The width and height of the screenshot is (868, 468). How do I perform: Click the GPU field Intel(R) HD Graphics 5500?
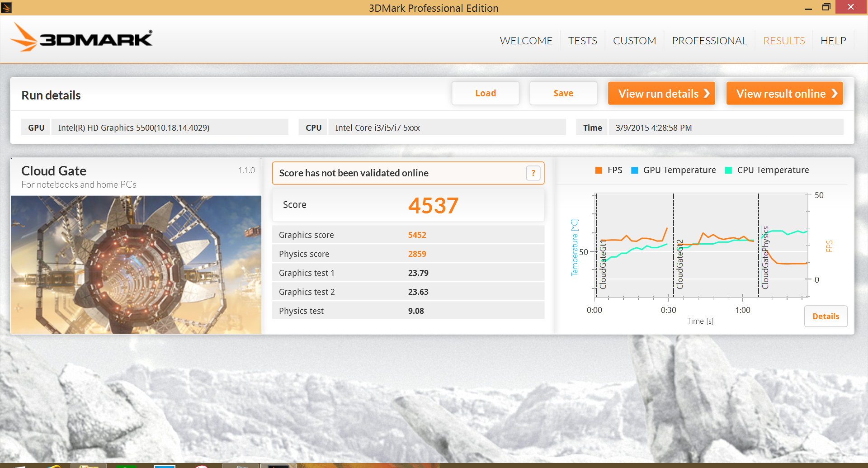(x=170, y=128)
